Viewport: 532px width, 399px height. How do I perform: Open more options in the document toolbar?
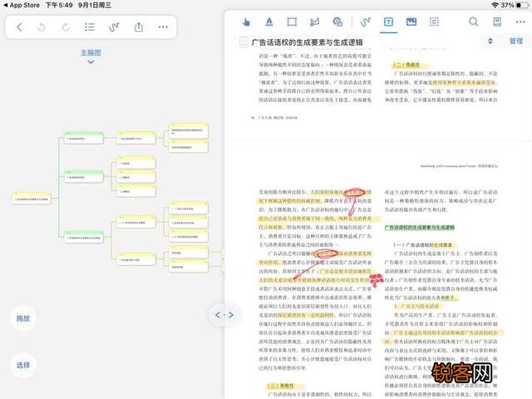[520, 22]
